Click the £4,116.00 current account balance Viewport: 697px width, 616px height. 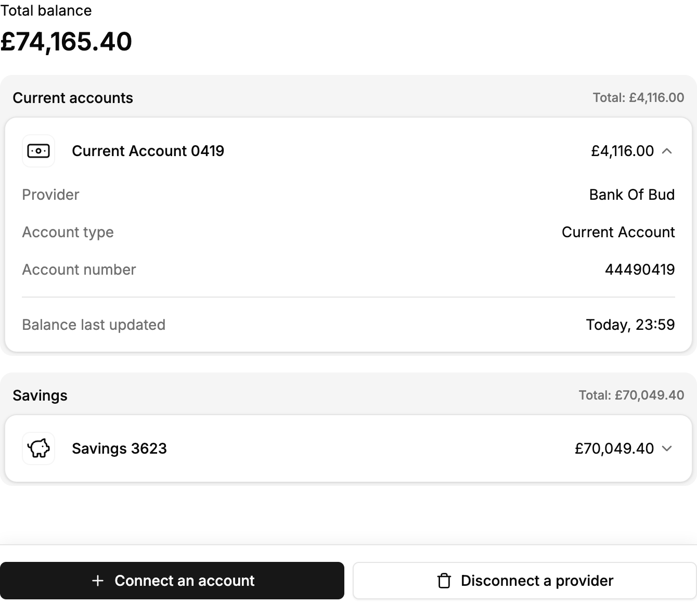622,151
